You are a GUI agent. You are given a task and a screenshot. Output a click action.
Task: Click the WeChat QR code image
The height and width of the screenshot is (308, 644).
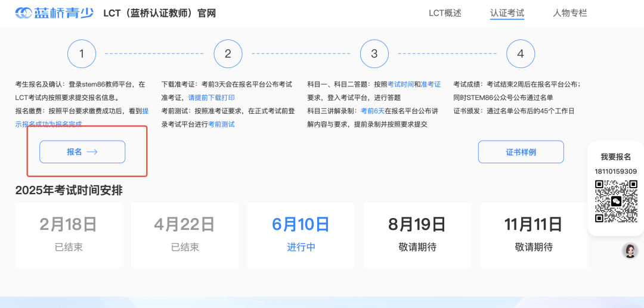[615, 201]
